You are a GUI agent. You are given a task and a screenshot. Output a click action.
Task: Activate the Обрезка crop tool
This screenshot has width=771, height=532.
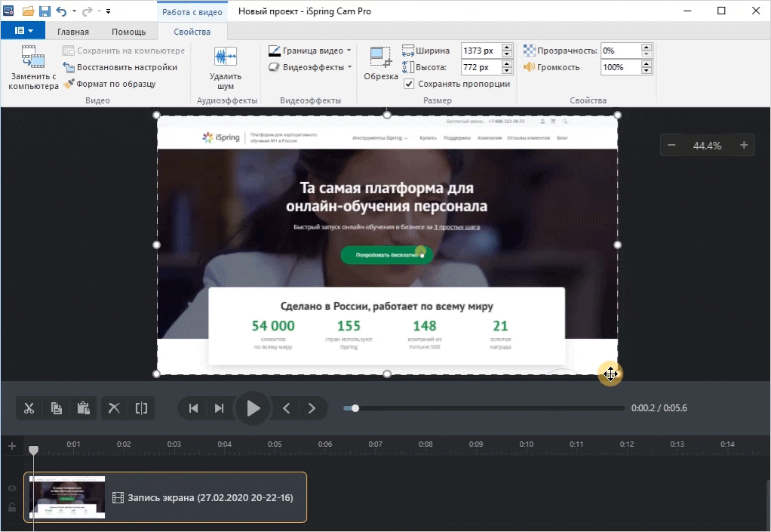[380, 63]
